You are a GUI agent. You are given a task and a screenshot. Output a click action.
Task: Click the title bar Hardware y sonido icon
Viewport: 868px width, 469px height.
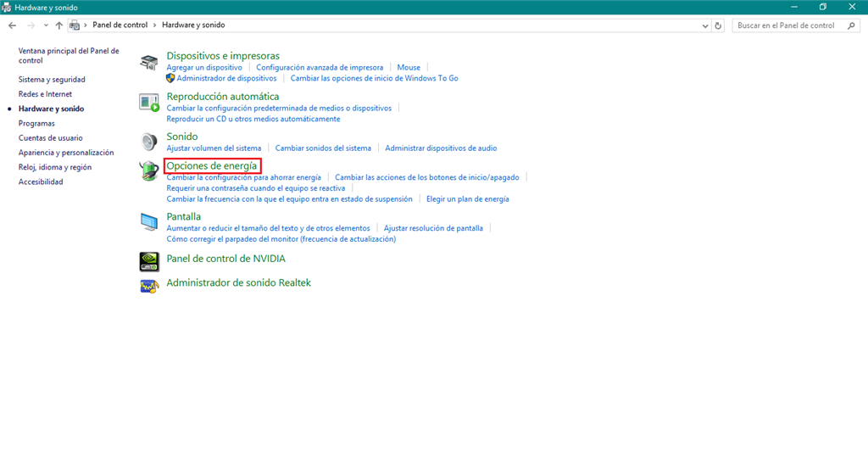7,7
